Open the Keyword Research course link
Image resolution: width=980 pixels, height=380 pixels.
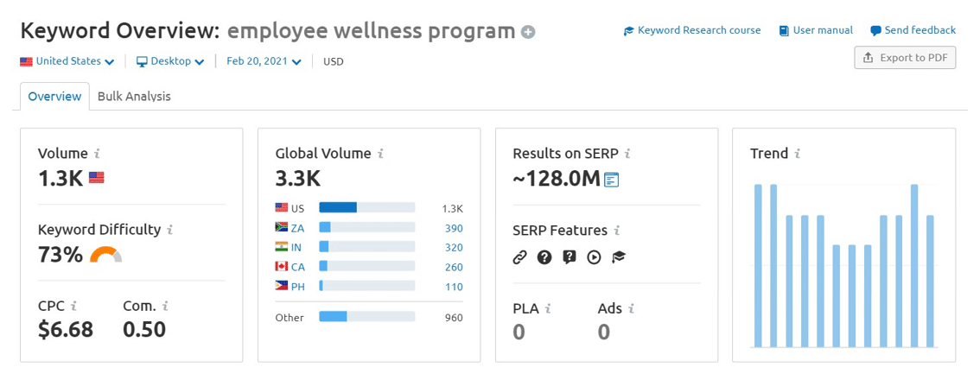coord(692,30)
